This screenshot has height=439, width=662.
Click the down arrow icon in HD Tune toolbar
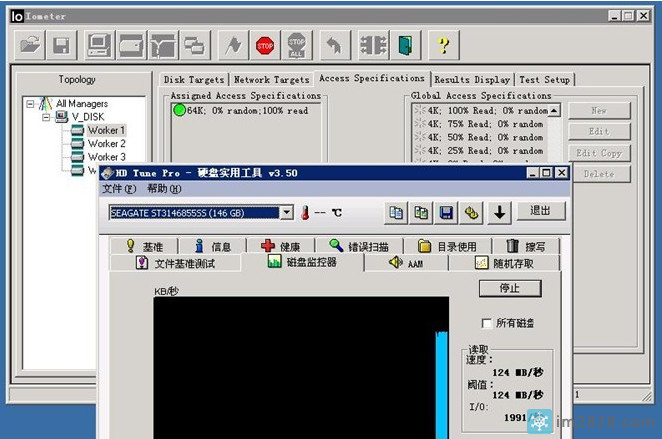[499, 212]
